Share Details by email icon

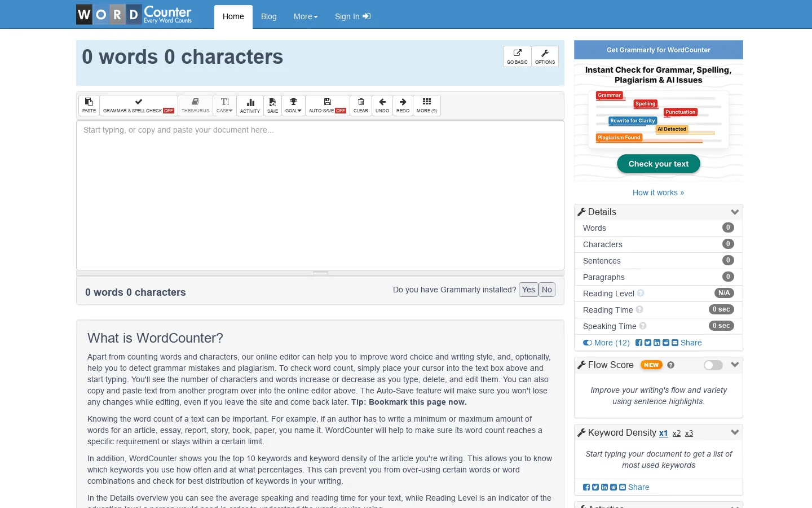click(675, 343)
